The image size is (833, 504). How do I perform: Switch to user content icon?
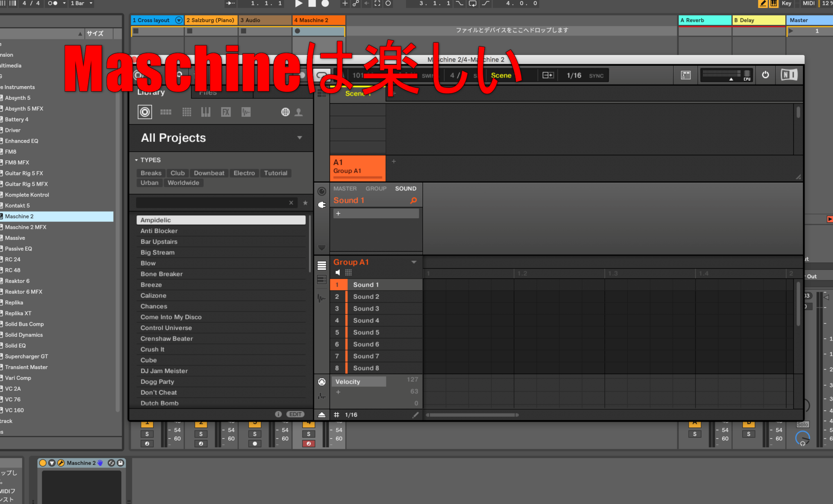coord(298,112)
